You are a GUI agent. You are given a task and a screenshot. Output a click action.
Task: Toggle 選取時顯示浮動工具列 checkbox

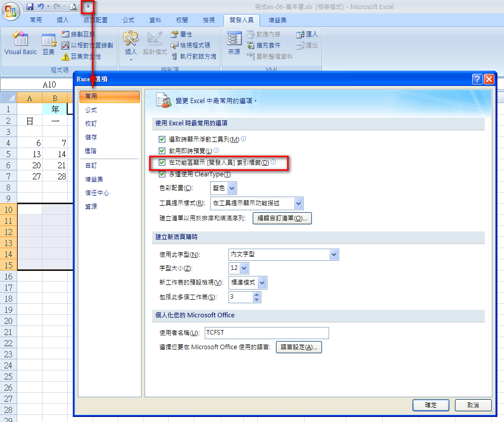[162, 139]
